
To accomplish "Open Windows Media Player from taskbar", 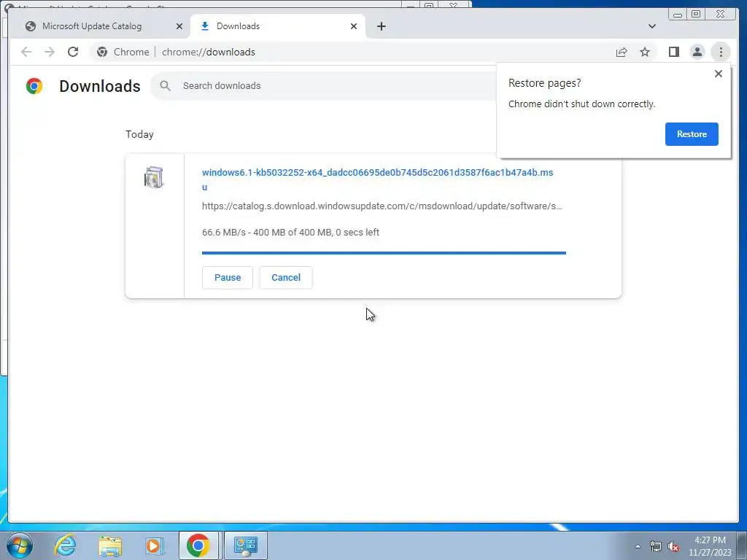I will tap(154, 545).
